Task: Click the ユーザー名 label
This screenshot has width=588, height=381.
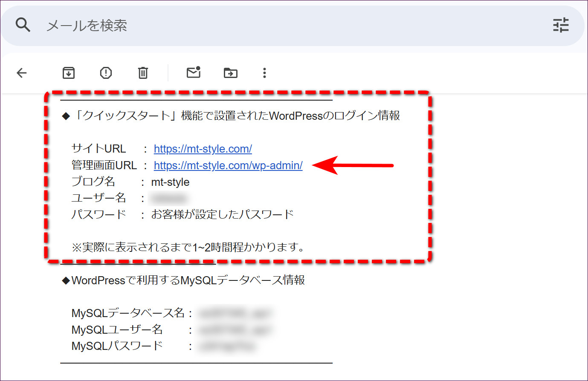Action: (x=99, y=198)
